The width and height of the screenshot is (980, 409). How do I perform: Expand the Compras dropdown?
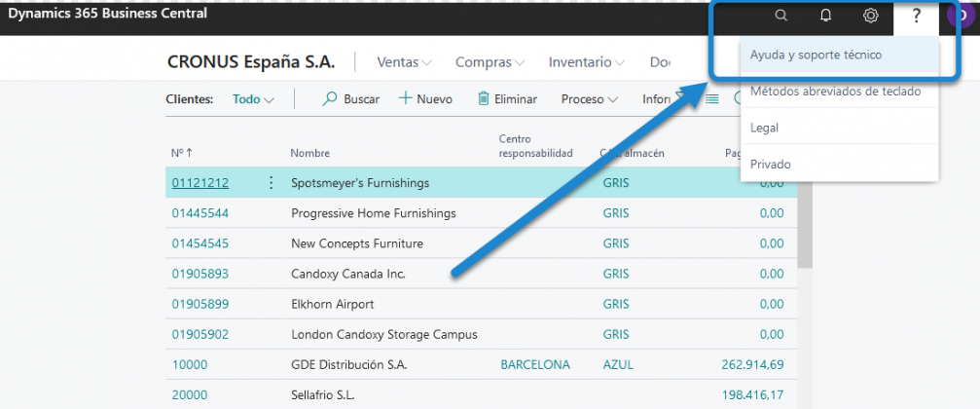(490, 62)
